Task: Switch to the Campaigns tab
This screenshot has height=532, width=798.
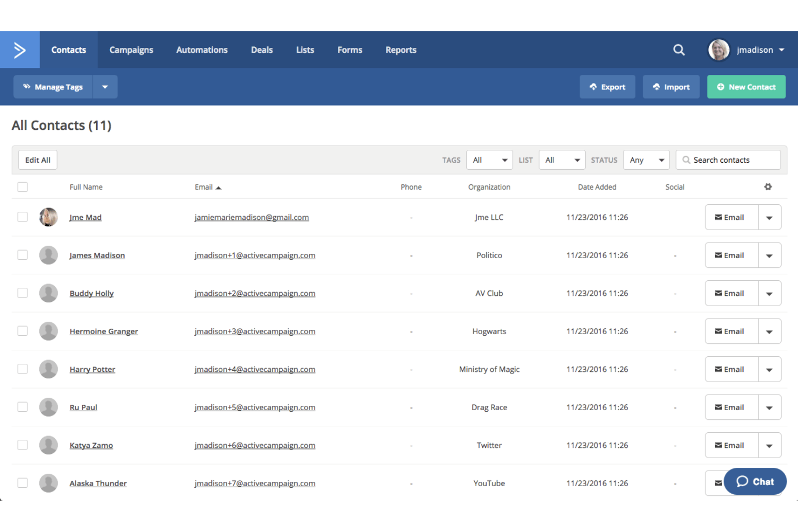Action: 131,50
